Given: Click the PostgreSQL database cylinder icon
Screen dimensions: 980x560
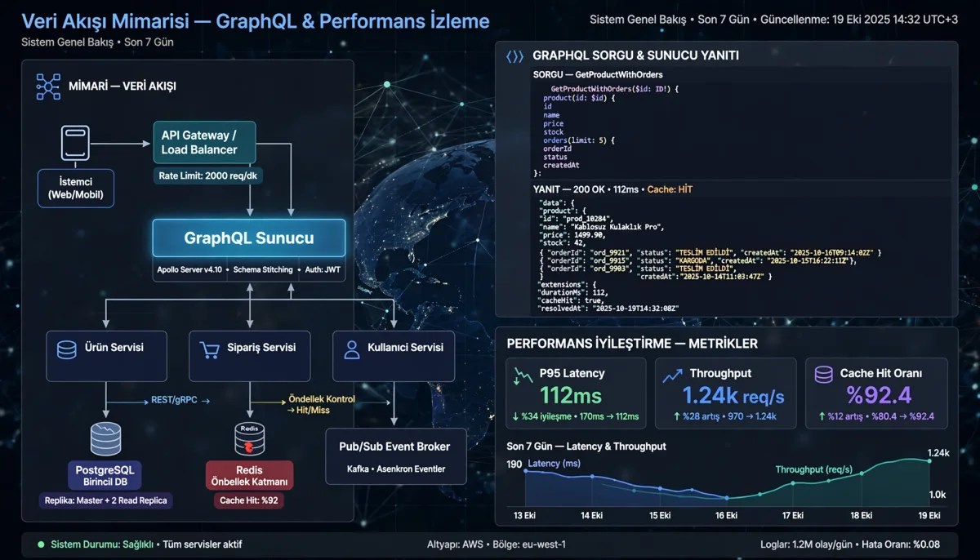Looking at the screenshot, I should tap(106, 438).
